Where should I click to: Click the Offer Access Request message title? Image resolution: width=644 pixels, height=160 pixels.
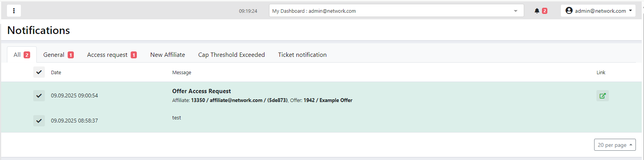pos(201,91)
